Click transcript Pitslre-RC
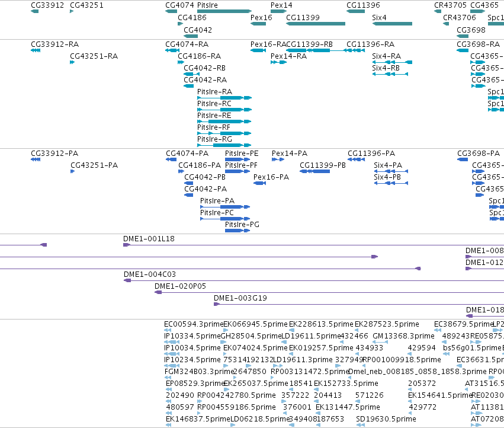 click(x=224, y=110)
